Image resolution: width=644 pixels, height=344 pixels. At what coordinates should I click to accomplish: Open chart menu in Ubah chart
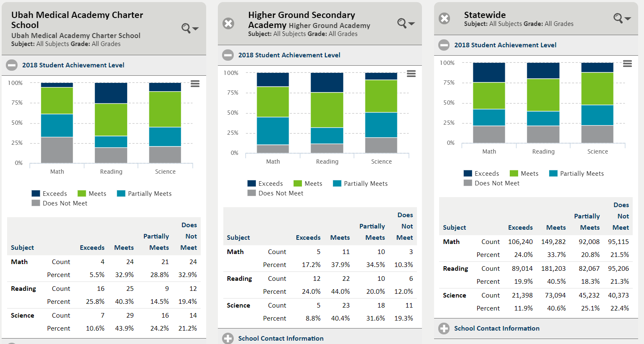click(x=195, y=84)
